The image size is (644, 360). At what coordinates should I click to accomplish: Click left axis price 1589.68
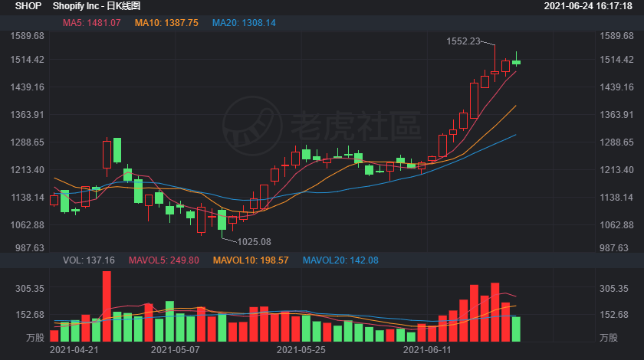[x=27, y=36]
